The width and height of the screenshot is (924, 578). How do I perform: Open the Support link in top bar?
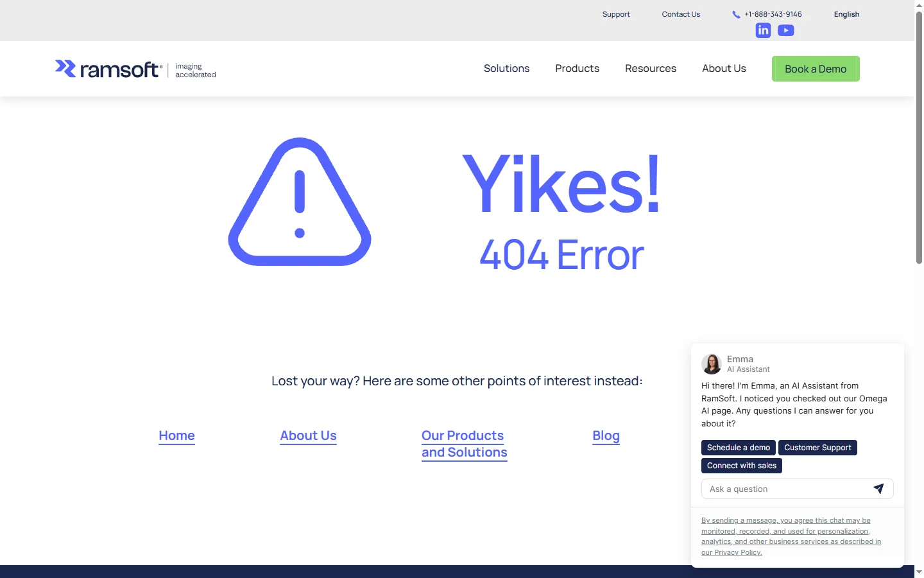pos(616,14)
